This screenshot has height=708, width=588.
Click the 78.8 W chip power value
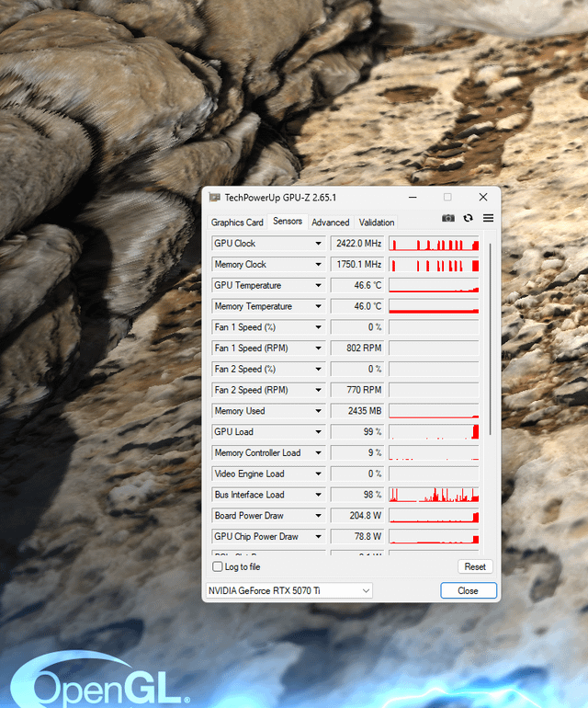(x=357, y=536)
